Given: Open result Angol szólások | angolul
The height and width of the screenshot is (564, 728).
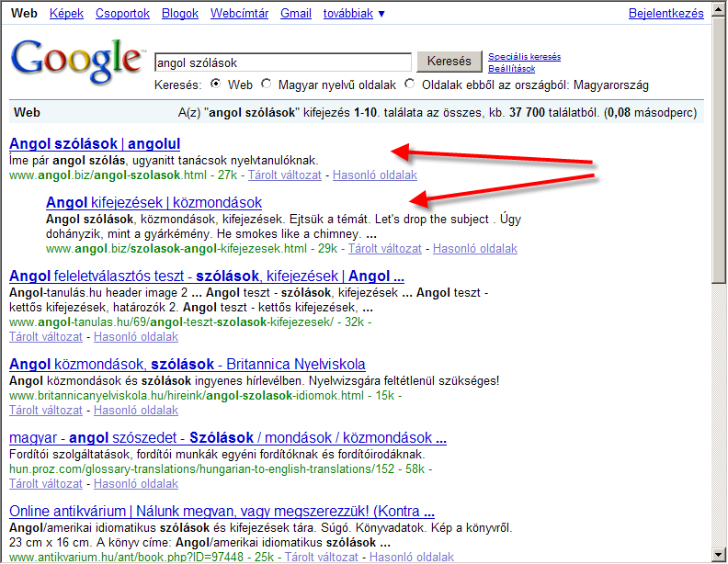Looking at the screenshot, I should (x=95, y=144).
